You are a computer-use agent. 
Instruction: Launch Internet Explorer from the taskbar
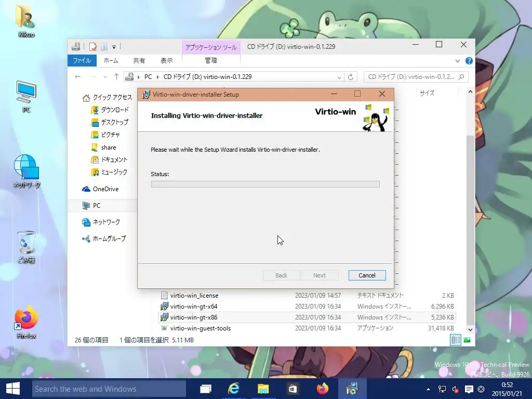click(234, 389)
